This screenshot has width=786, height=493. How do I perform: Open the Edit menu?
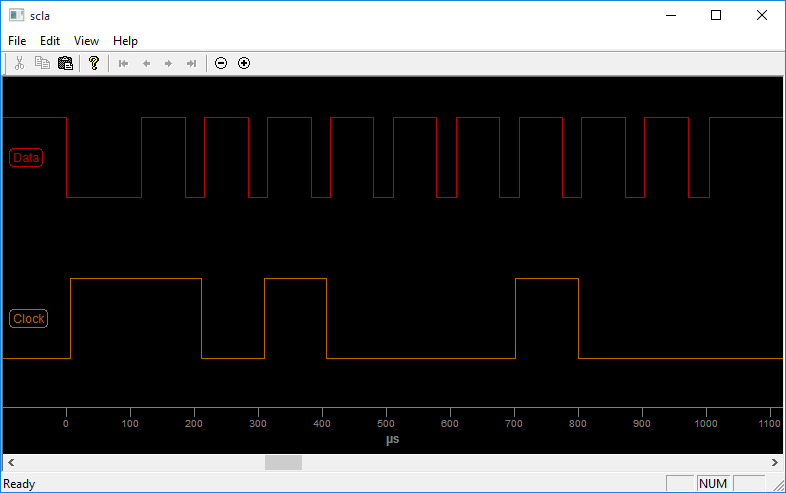click(x=50, y=41)
